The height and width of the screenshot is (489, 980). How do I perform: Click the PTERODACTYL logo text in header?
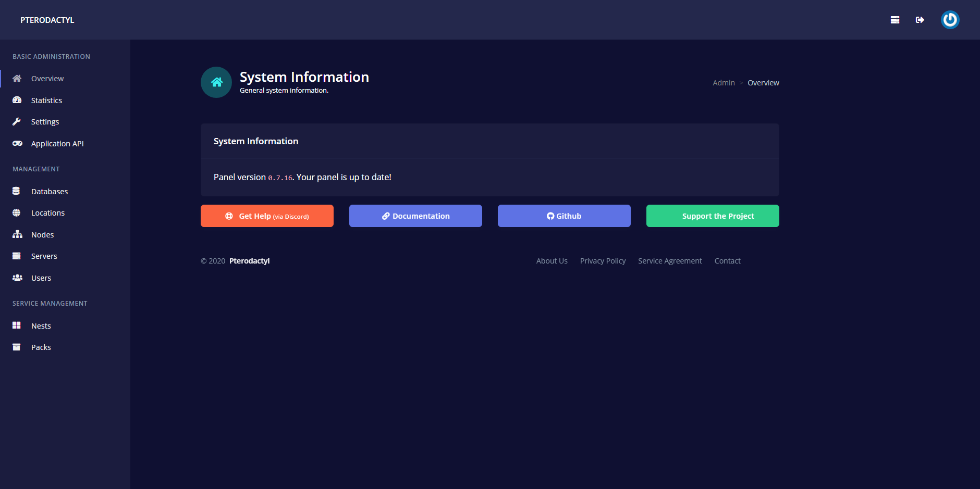click(47, 20)
